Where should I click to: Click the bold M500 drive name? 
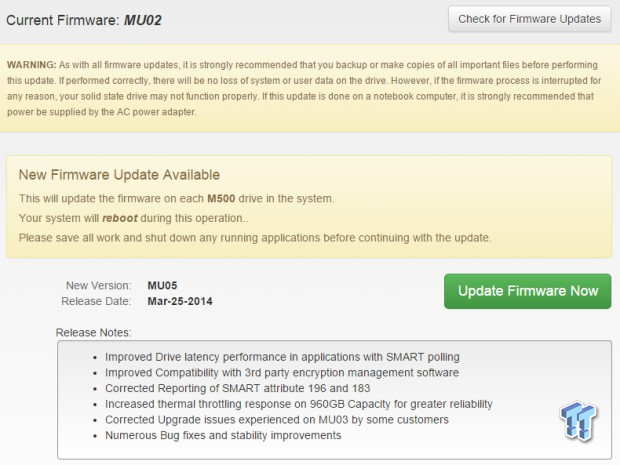(x=221, y=198)
